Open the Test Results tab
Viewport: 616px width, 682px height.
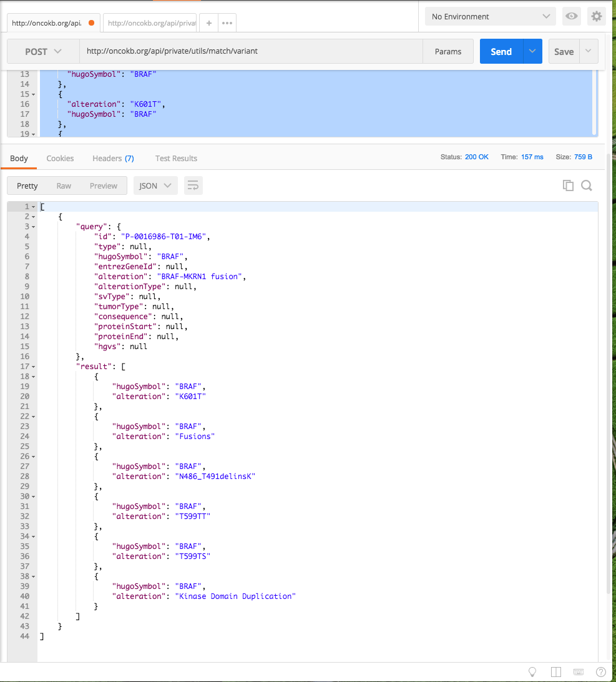pos(176,158)
